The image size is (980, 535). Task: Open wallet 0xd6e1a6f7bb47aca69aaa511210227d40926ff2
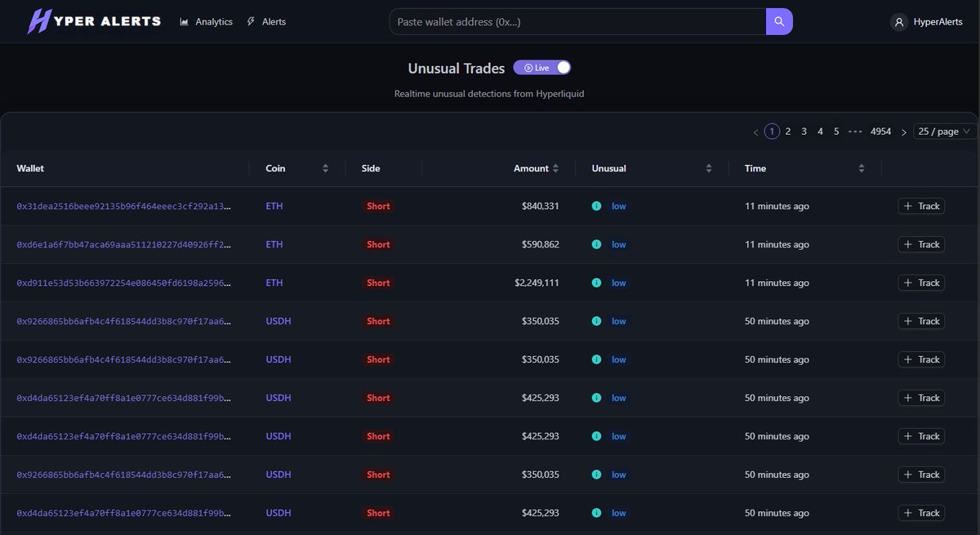tap(124, 244)
